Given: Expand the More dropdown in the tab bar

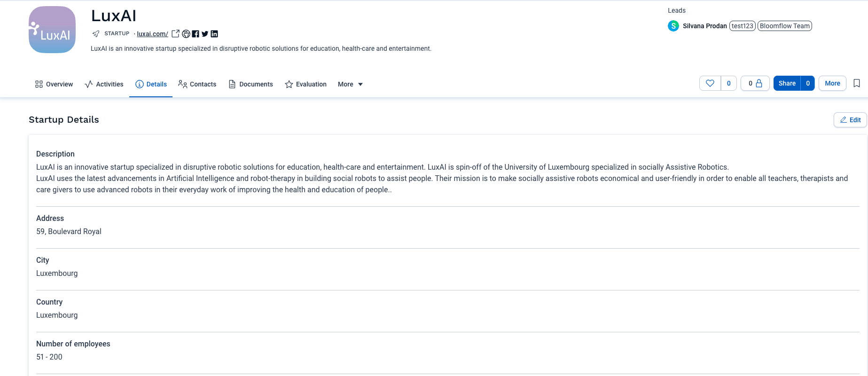Looking at the screenshot, I should 351,84.
